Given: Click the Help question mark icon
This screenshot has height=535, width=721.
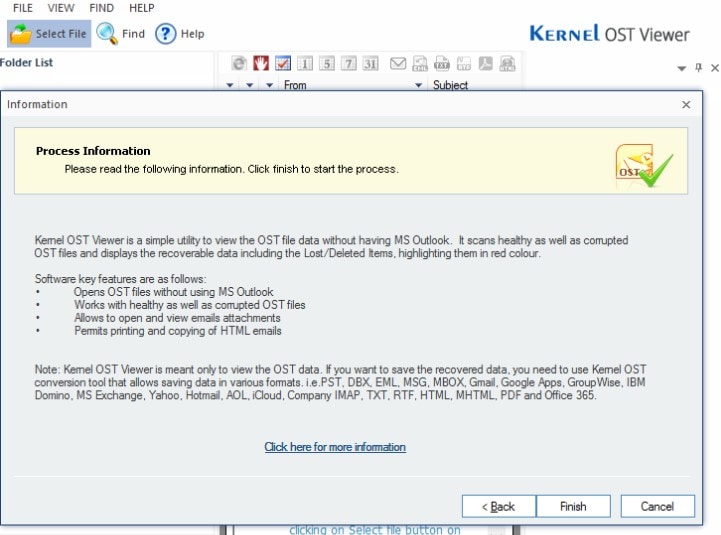Looking at the screenshot, I should tap(166, 34).
